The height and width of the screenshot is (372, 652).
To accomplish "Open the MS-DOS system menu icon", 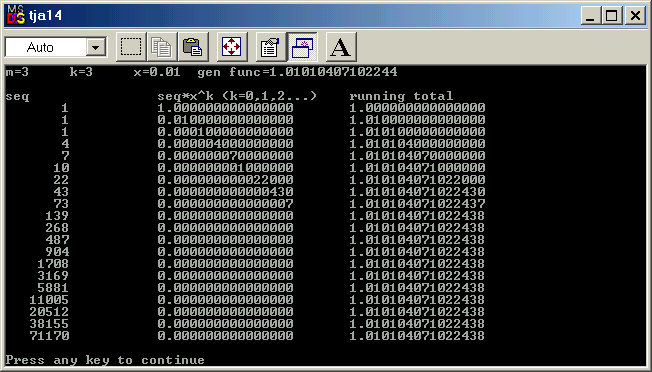I will click(x=16, y=15).
